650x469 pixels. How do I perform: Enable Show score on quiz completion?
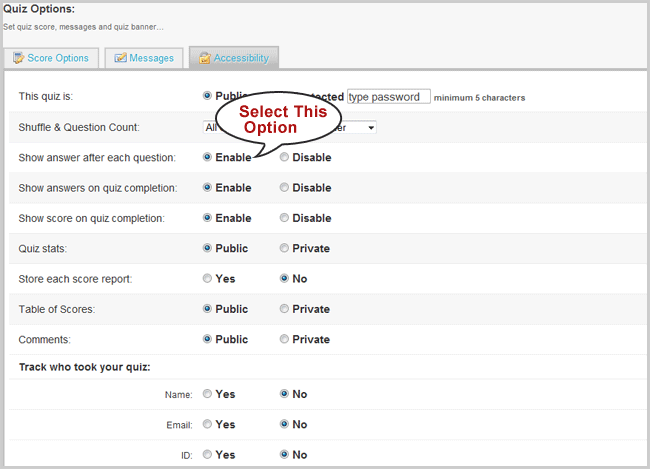point(207,218)
